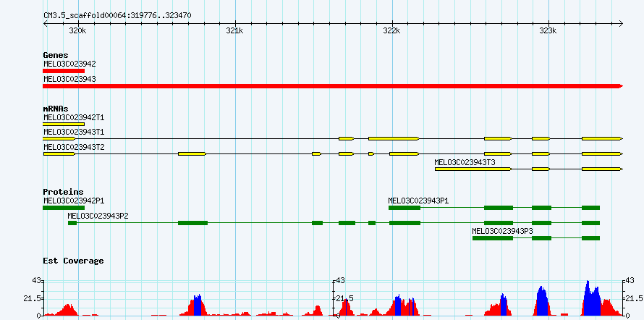Click the first exon of MELO3C023943P3 protein
This screenshot has height=320, width=644.
(x=493, y=238)
